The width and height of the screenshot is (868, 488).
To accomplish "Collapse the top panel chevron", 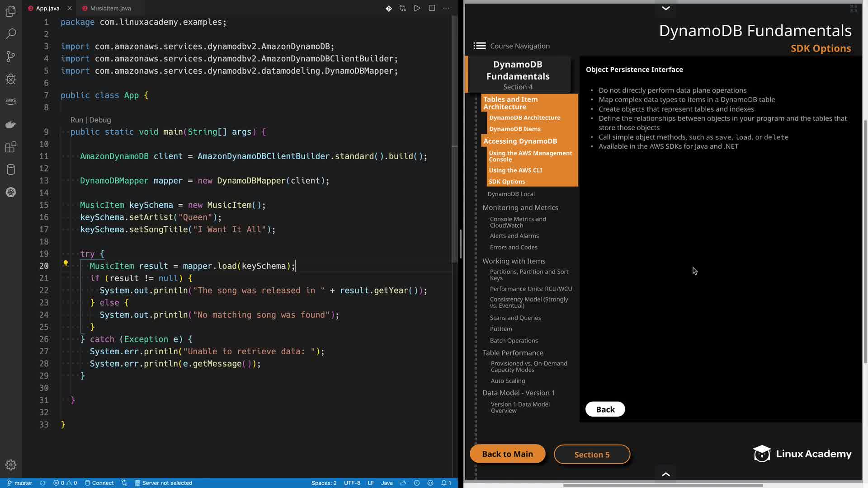I will tap(665, 8).
